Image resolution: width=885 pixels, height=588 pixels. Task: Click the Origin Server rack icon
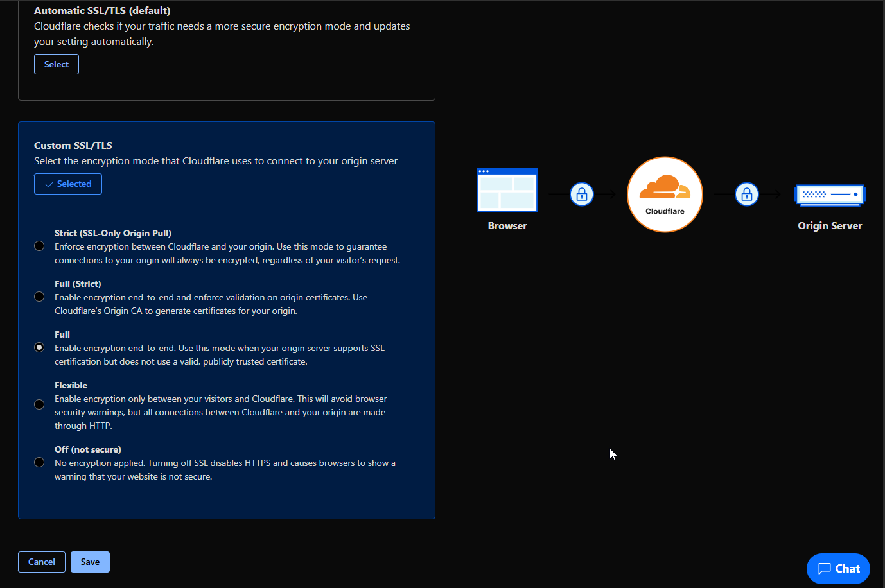pyautogui.click(x=830, y=195)
